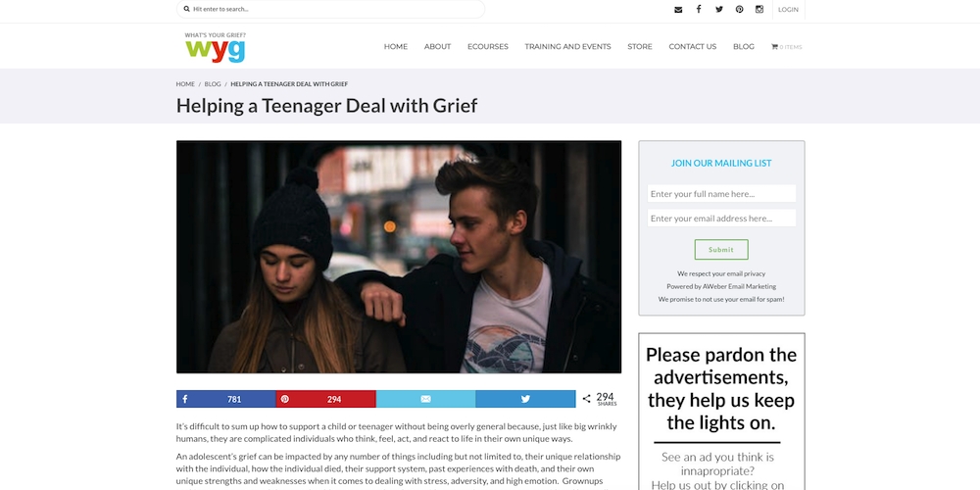The width and height of the screenshot is (980, 490).
Task: Share article on Facebook with 781 shares
Action: 226,399
